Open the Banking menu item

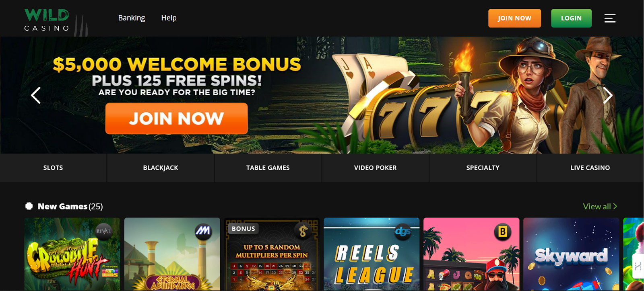[x=132, y=18]
